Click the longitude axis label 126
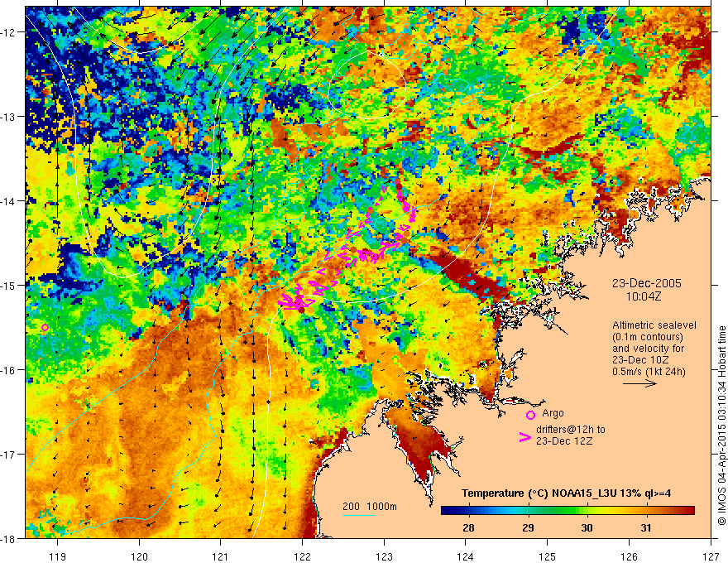This screenshot has height=563, width=728. click(629, 556)
